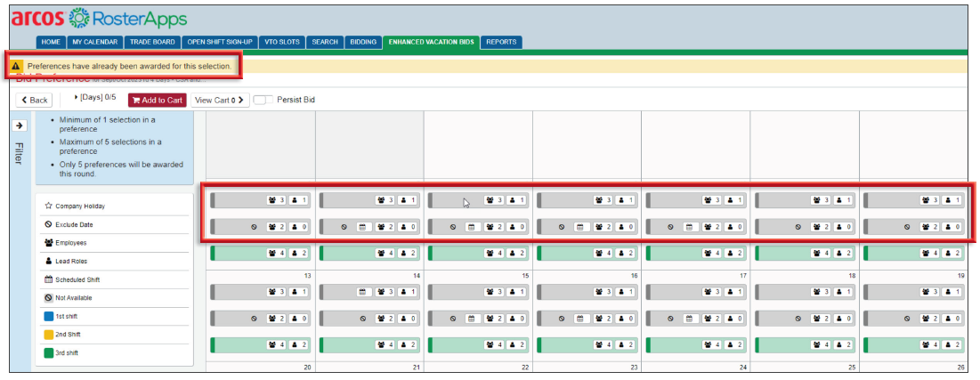The height and width of the screenshot is (380, 980).
Task: Open View Cart
Action: (220, 100)
